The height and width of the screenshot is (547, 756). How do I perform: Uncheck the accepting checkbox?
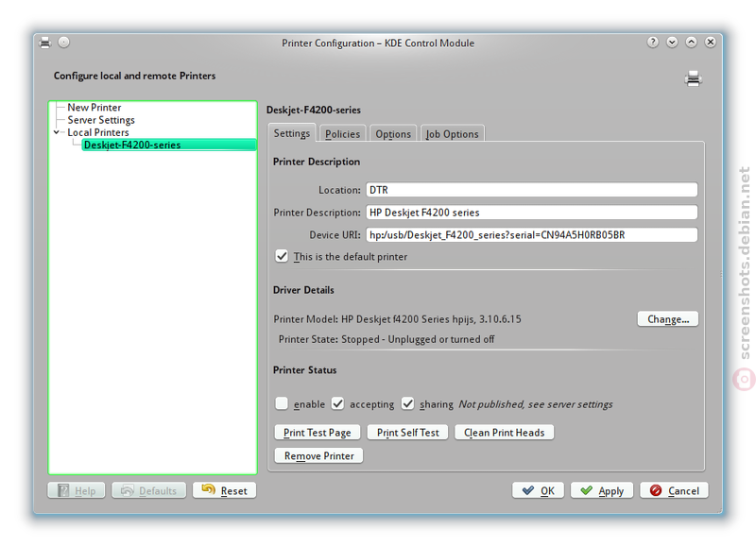[337, 403]
